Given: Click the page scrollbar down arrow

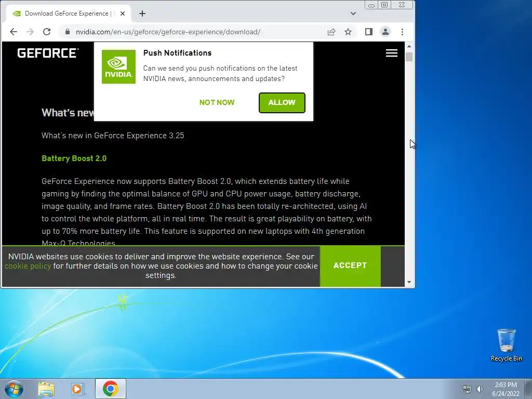Looking at the screenshot, I should [x=409, y=282].
